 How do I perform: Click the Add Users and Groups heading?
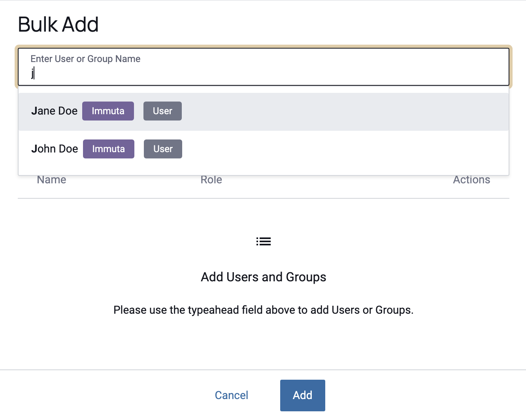pos(264,277)
